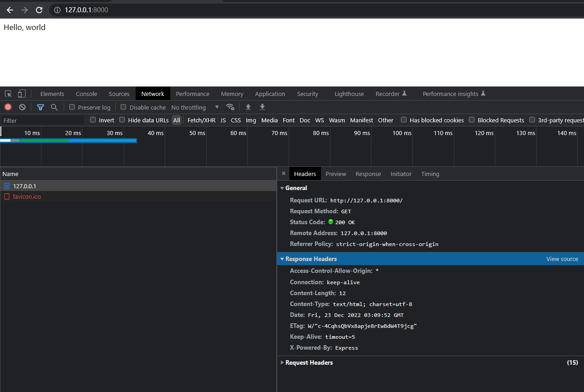584x392 pixels.
Task: Select the favicon.ico request row
Action: tap(138, 196)
